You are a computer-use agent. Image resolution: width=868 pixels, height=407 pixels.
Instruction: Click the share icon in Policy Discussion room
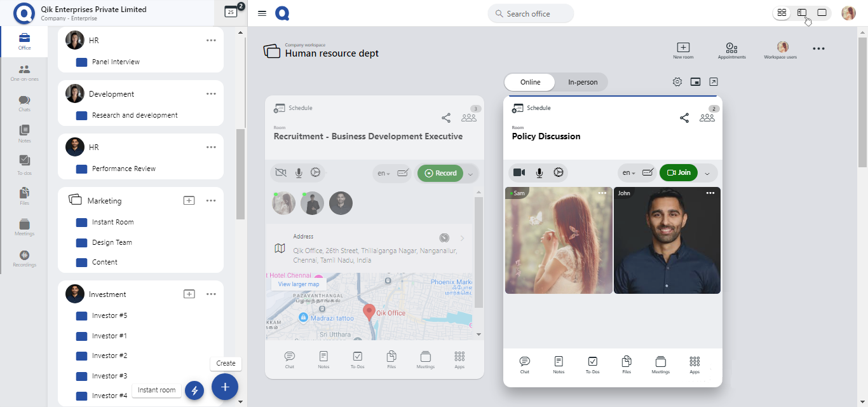pos(684,118)
